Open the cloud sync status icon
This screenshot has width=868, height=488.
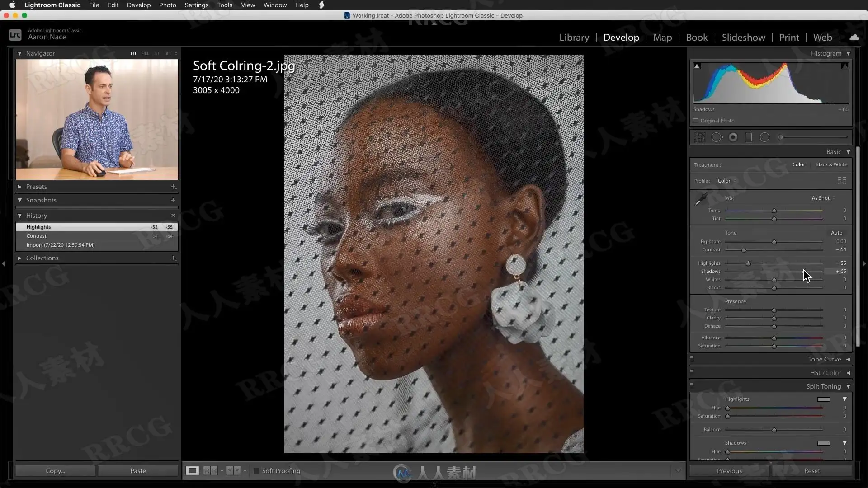tap(854, 38)
